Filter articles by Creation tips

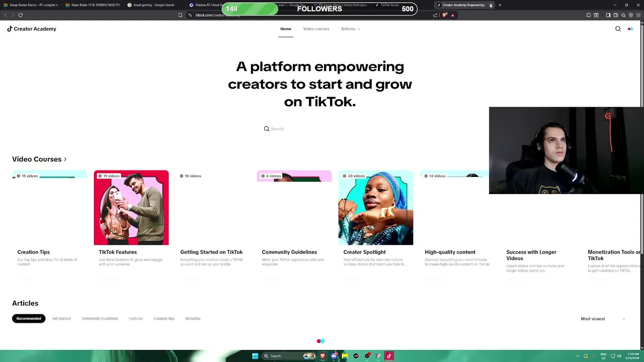[x=164, y=319]
